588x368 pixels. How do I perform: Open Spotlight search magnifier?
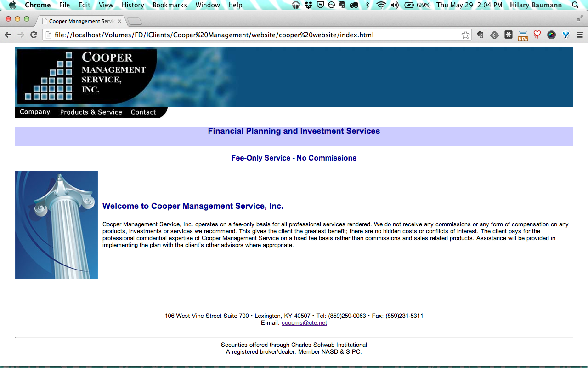point(576,5)
